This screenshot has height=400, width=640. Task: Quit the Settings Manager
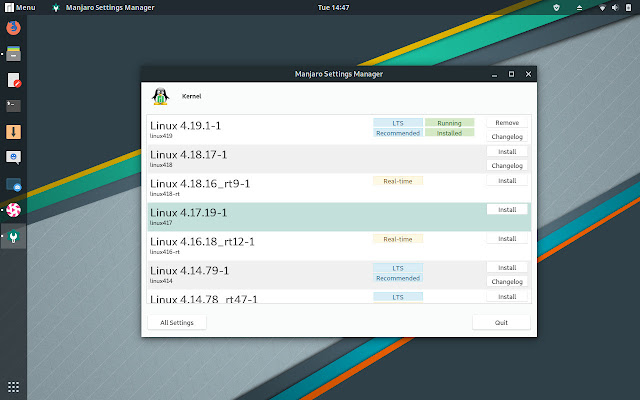501,322
